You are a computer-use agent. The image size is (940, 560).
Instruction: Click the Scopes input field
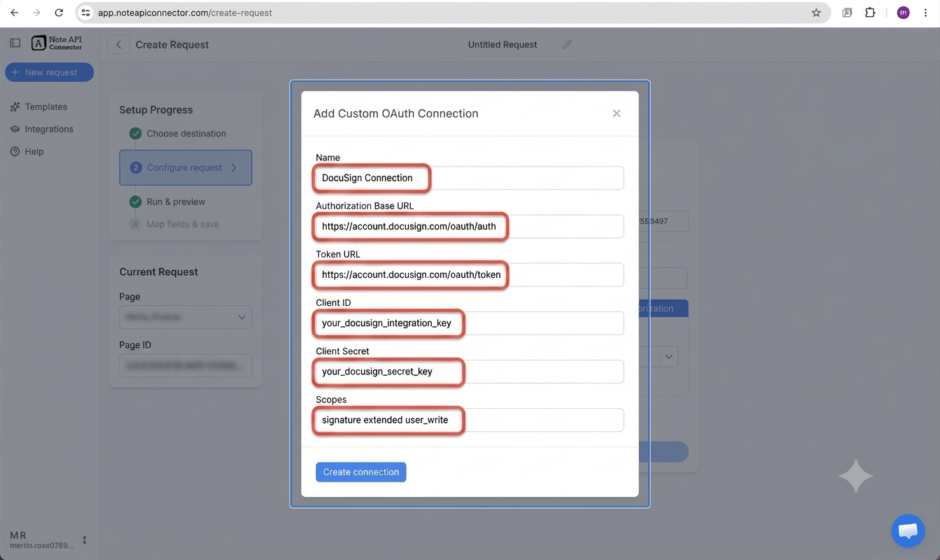(x=469, y=420)
